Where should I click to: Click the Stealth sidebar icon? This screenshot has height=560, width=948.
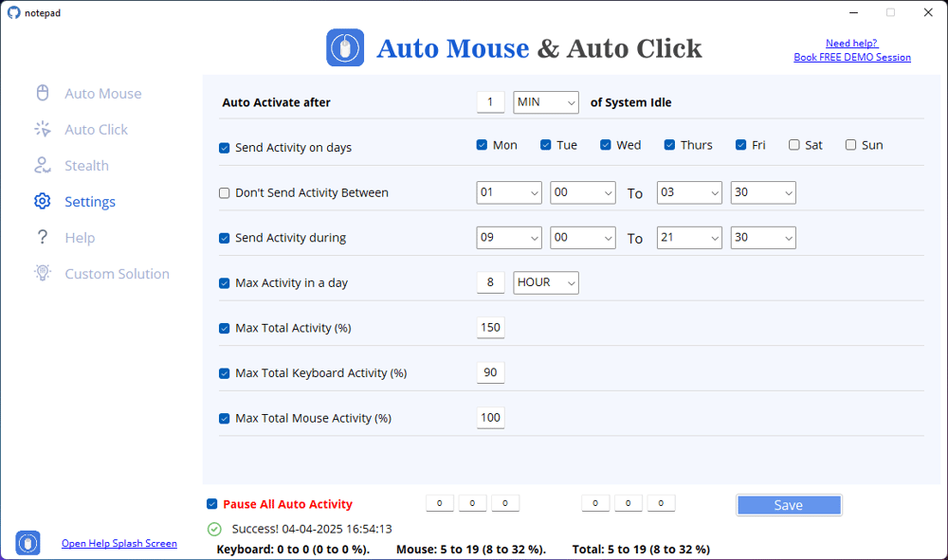click(42, 166)
